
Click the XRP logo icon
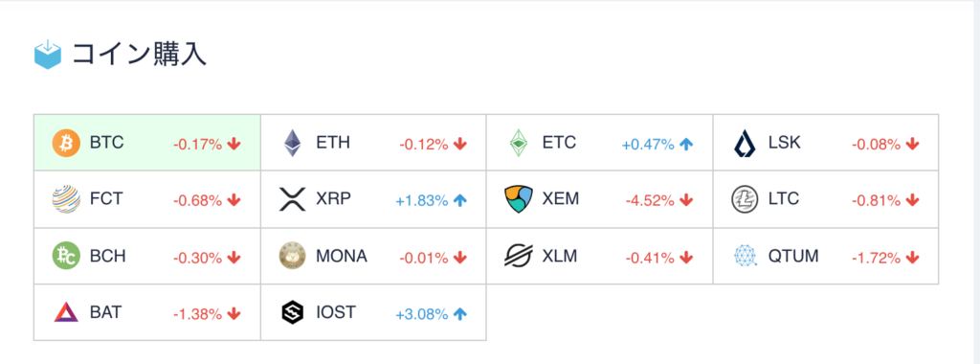pyautogui.click(x=293, y=199)
